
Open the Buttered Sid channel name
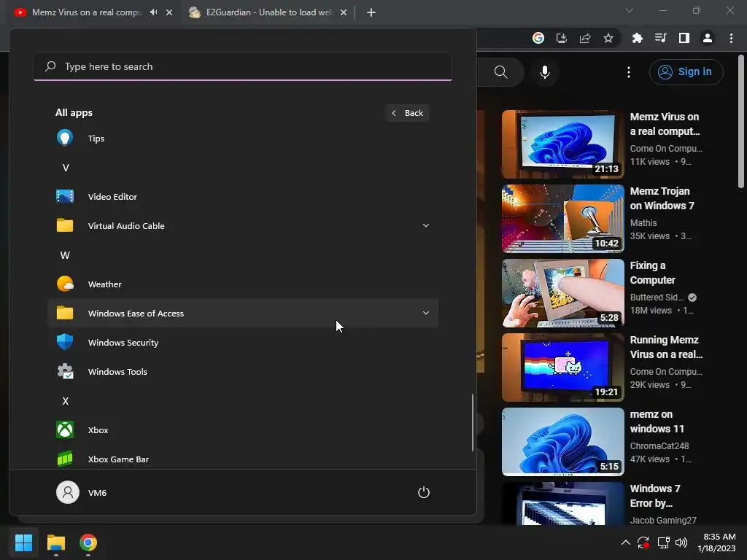point(657,297)
